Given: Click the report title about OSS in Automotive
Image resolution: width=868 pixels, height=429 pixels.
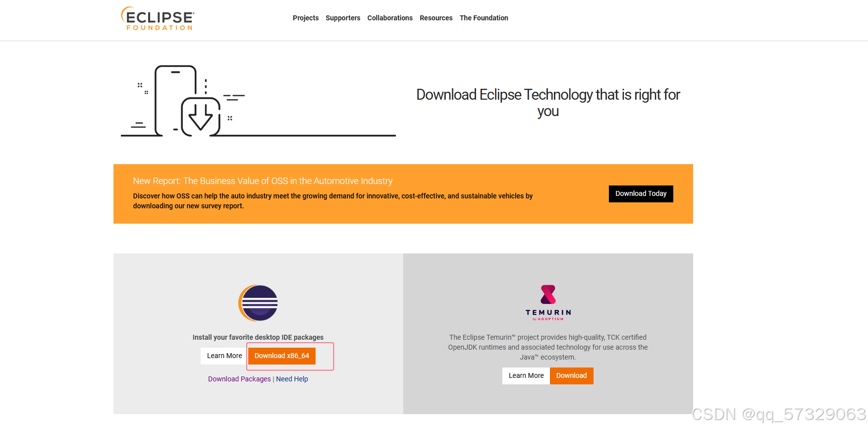Looking at the screenshot, I should point(263,181).
